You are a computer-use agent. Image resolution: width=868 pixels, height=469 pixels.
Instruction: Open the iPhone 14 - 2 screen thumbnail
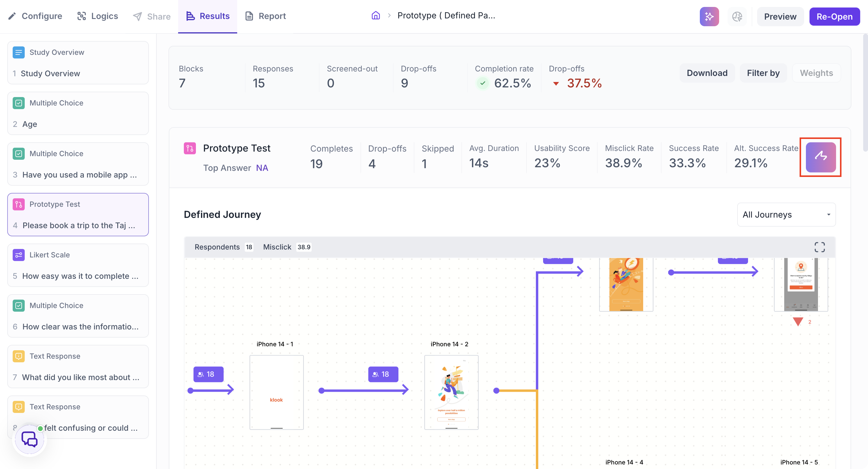451,392
